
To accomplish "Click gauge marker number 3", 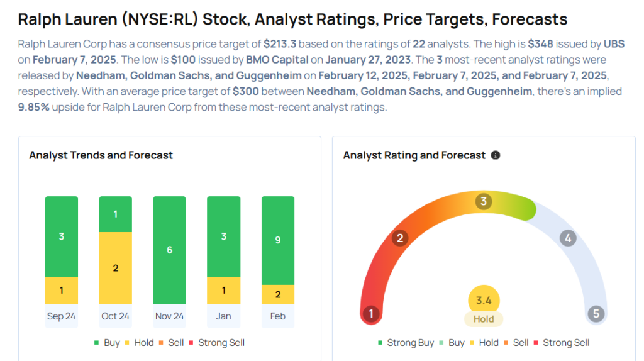I will coord(484,201).
